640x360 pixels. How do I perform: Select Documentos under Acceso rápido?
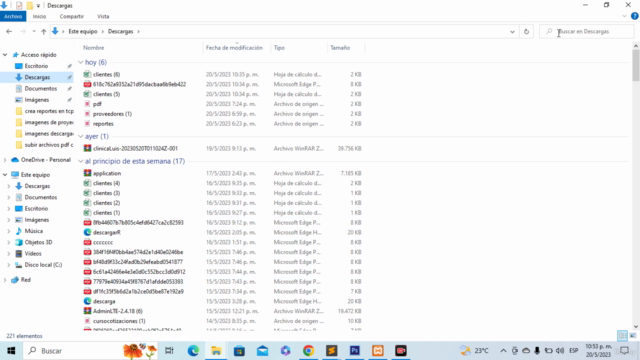[40, 89]
